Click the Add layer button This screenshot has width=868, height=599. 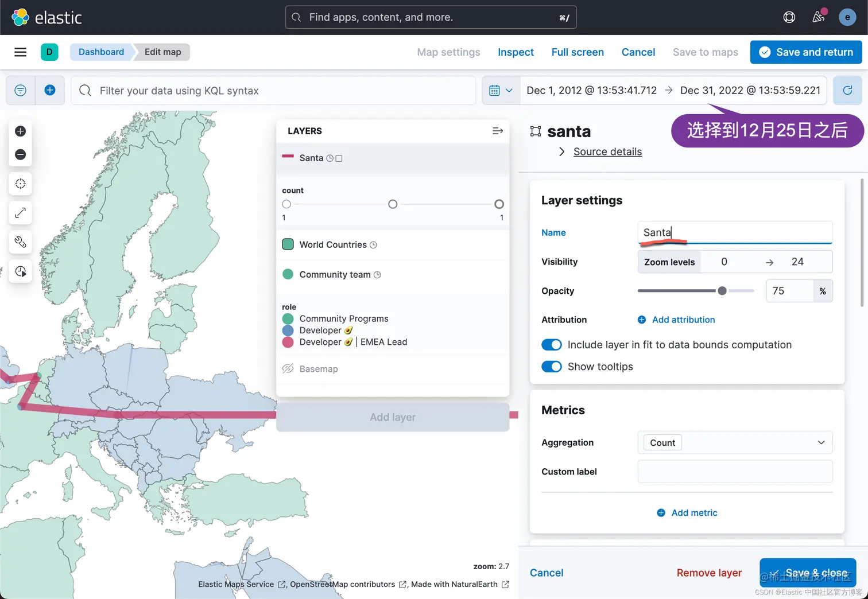pos(393,417)
